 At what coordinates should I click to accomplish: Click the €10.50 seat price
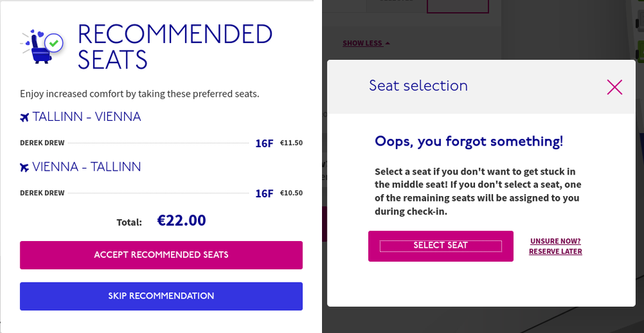(291, 193)
